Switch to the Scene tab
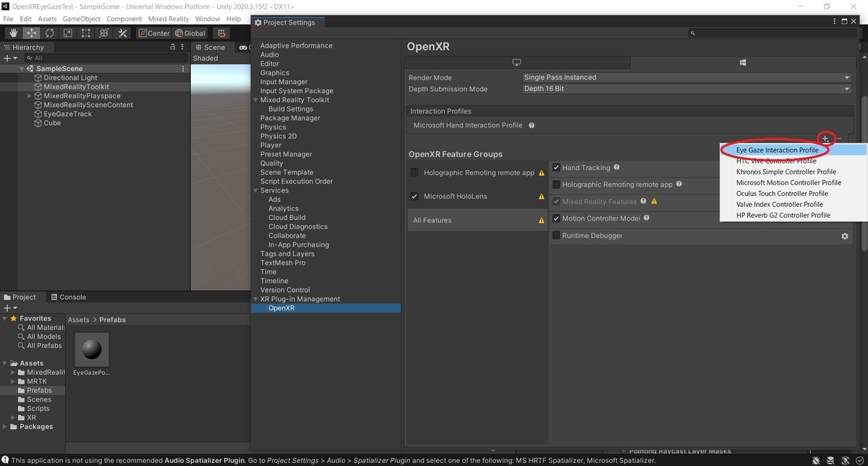The height and width of the screenshot is (466, 868). [209, 47]
